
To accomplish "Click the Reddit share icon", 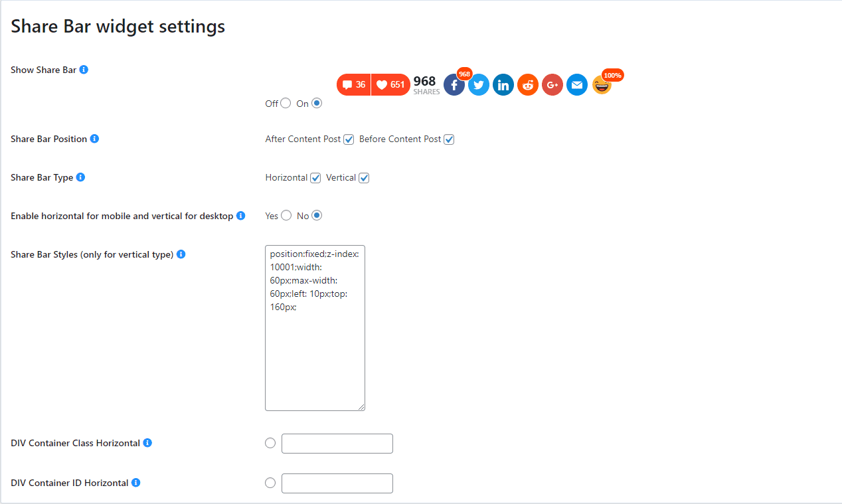I will pyautogui.click(x=528, y=85).
